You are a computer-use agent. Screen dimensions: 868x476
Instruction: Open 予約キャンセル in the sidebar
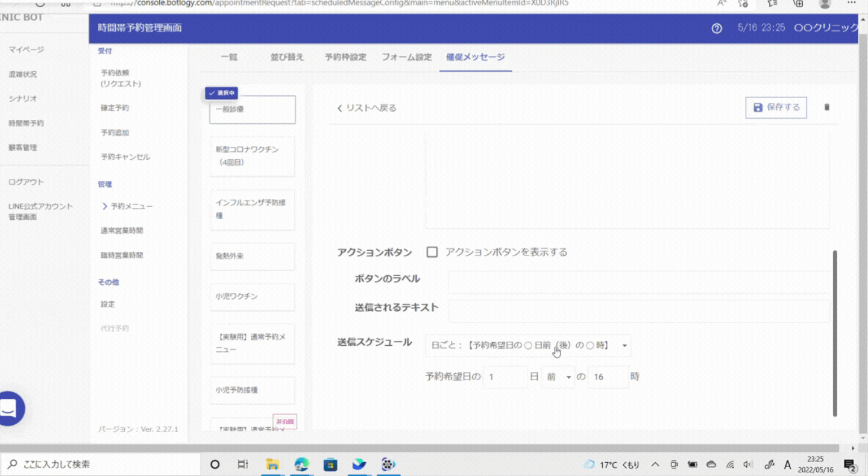(x=125, y=157)
